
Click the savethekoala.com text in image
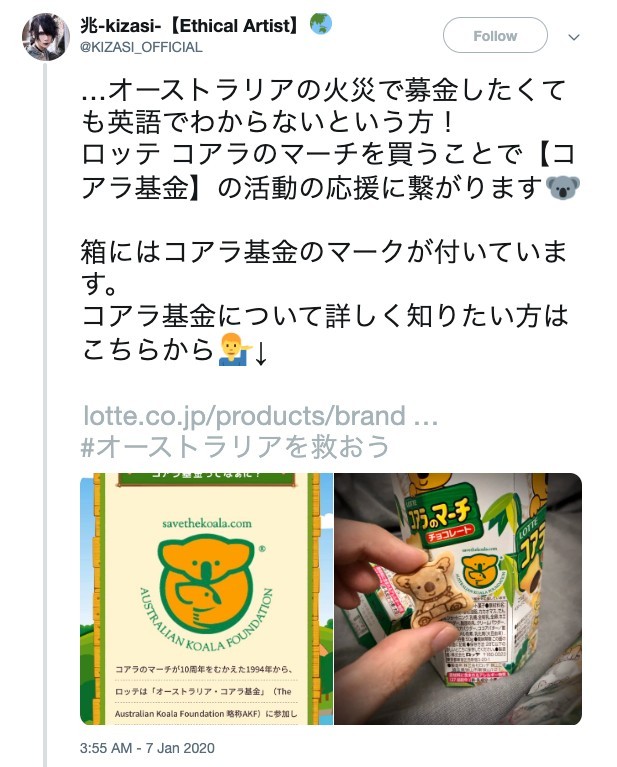pos(207,523)
